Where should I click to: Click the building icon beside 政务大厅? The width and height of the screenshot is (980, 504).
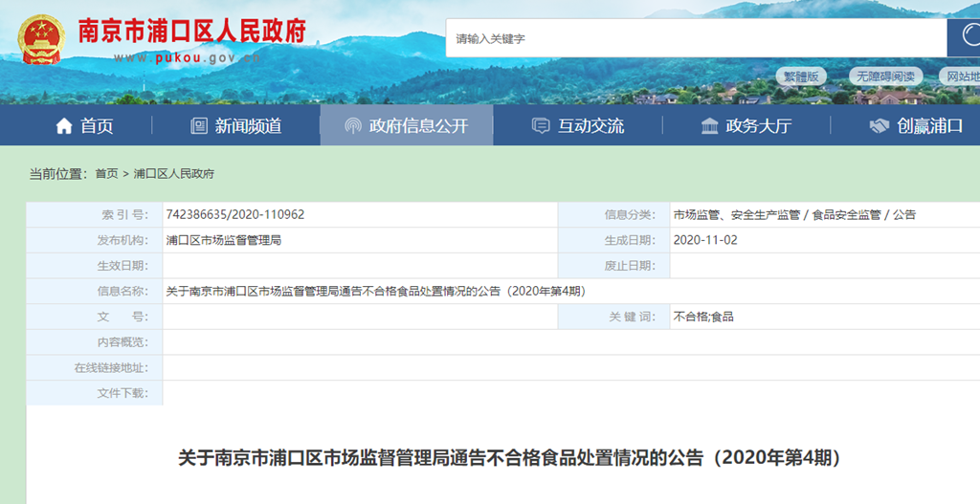709,126
